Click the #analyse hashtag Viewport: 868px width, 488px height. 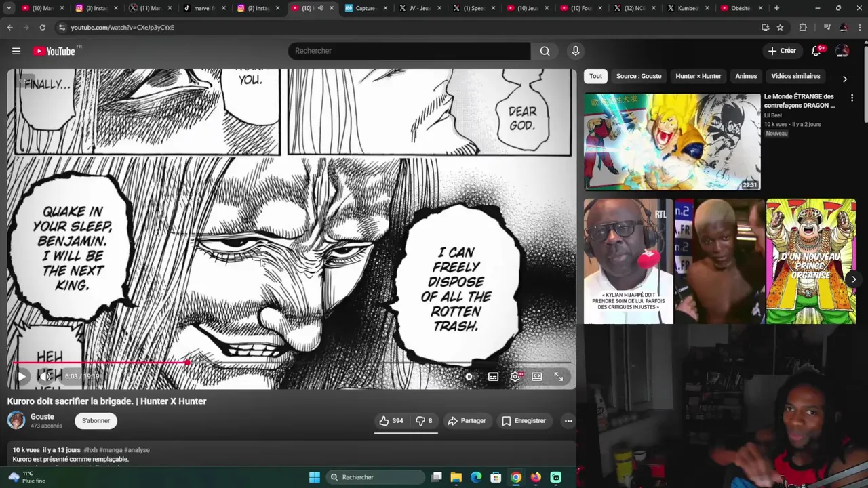coord(136,450)
